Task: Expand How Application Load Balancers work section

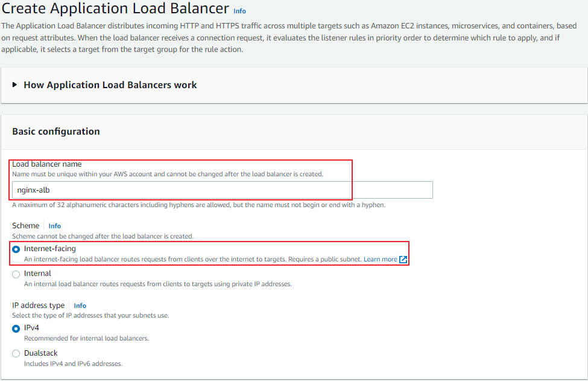Action: (x=14, y=85)
